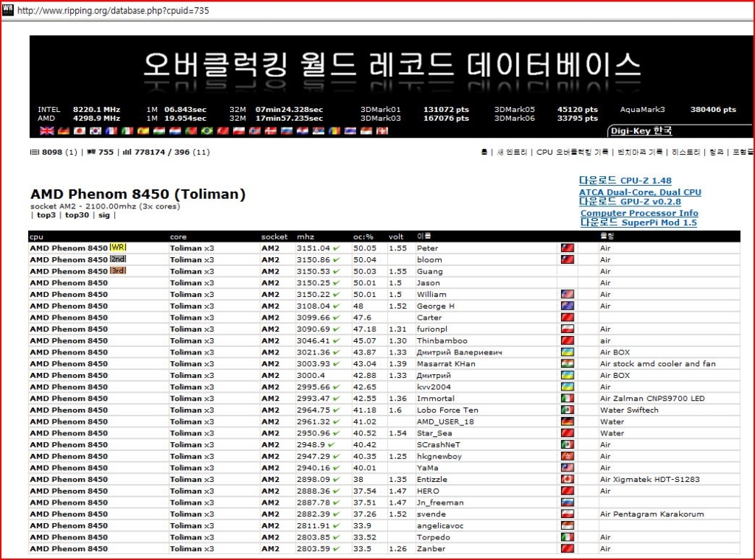Click the 다운로드 SuperPi Mod 1.5 link

click(x=639, y=223)
